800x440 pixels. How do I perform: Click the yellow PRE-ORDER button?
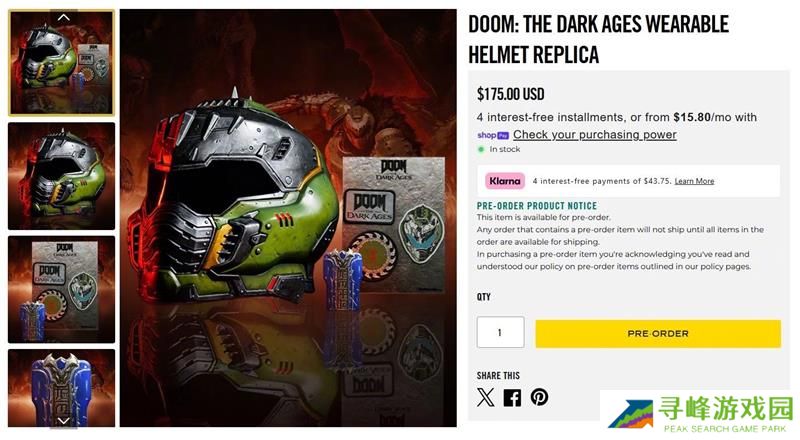(658, 334)
